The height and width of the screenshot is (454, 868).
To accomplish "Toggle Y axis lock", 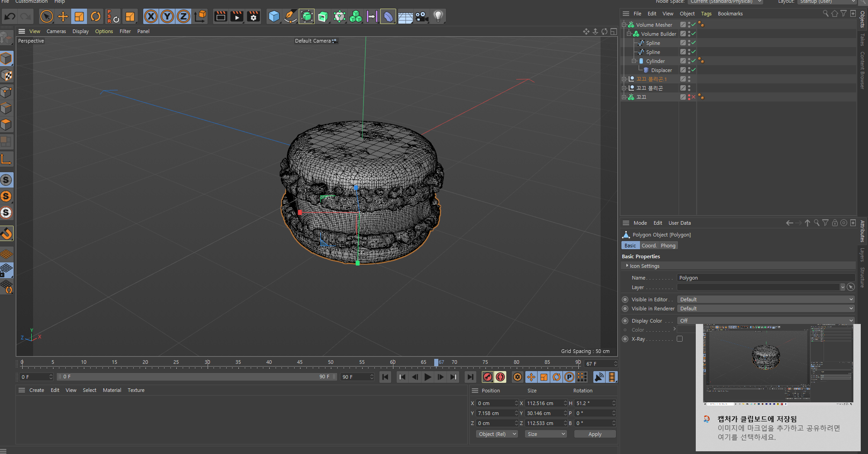I will pyautogui.click(x=167, y=17).
